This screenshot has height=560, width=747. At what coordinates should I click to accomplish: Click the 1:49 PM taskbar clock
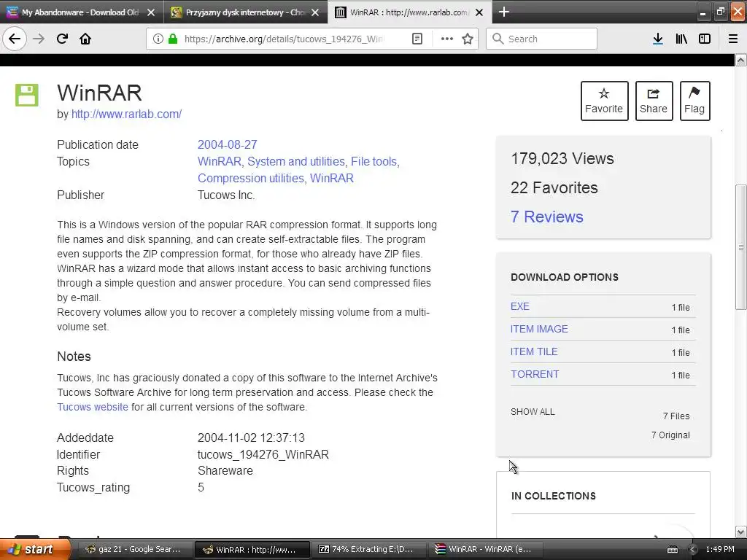tap(720, 550)
